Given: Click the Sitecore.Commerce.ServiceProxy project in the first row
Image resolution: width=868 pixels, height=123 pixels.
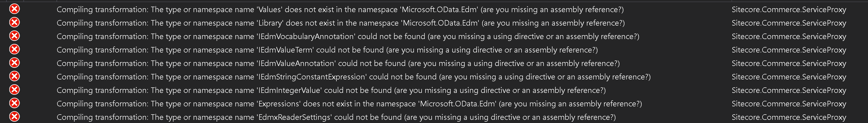Looking at the screenshot, I should tap(789, 10).
